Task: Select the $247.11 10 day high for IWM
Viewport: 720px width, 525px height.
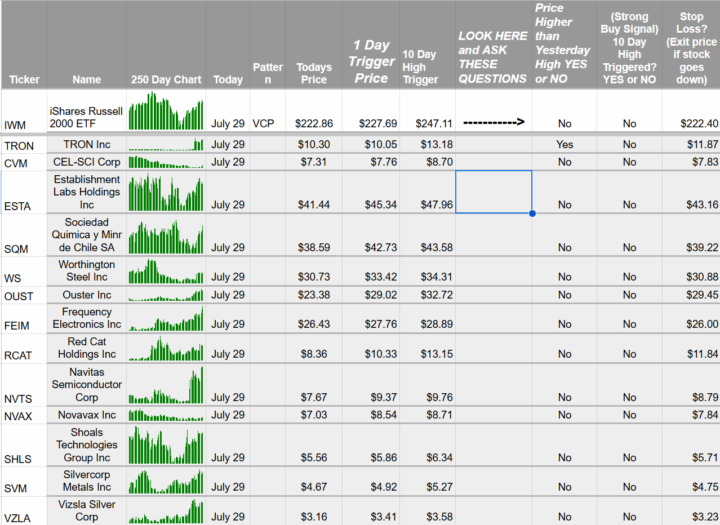Action: coord(434,124)
